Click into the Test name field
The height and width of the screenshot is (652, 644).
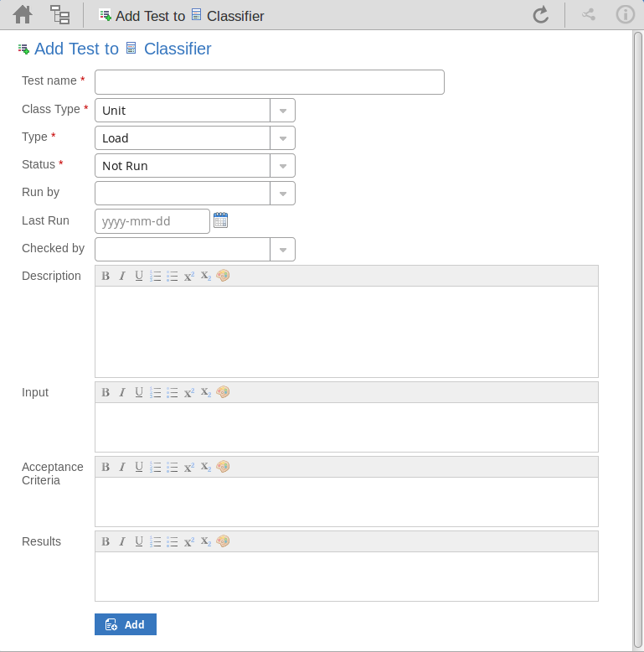pos(269,82)
